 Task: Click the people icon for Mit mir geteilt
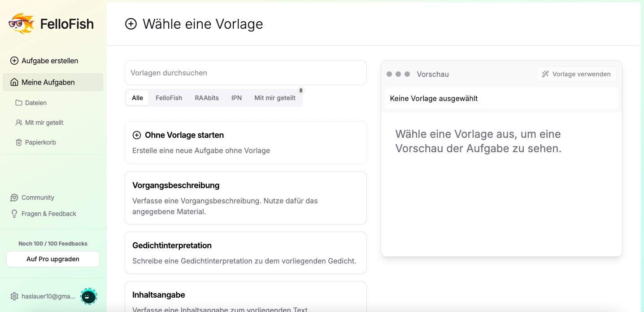point(19,123)
